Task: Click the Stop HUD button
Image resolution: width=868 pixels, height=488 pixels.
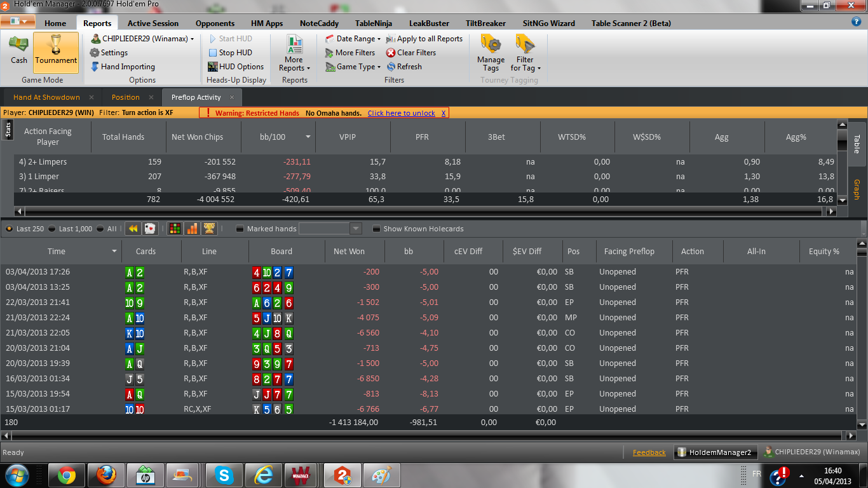Action: tap(230, 53)
